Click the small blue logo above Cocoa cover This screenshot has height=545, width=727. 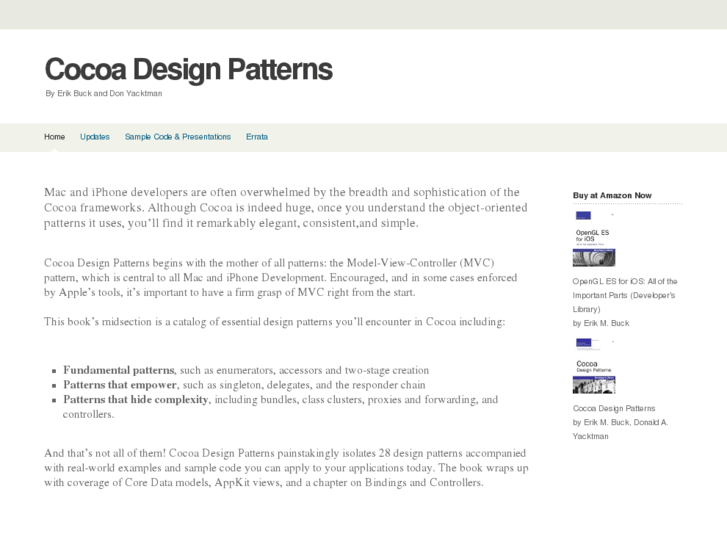pos(582,343)
